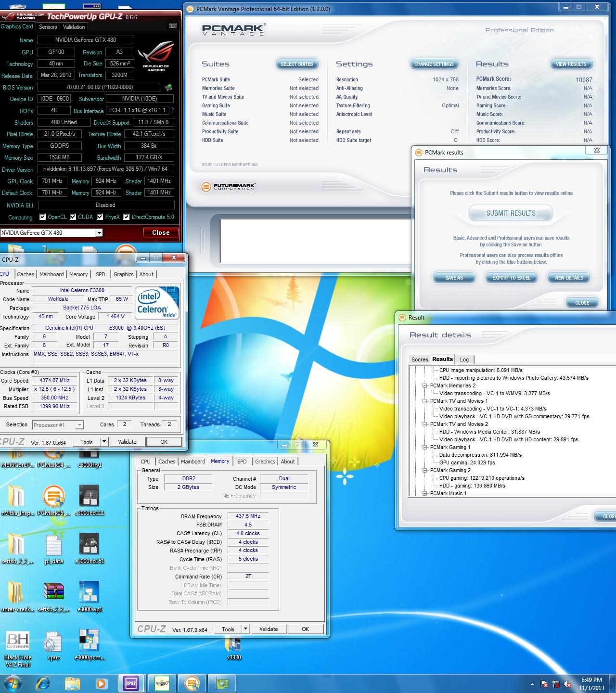This screenshot has height=693, width=616.
Task: Open SPD tab in CPU-Z Memory window
Action: [242, 462]
